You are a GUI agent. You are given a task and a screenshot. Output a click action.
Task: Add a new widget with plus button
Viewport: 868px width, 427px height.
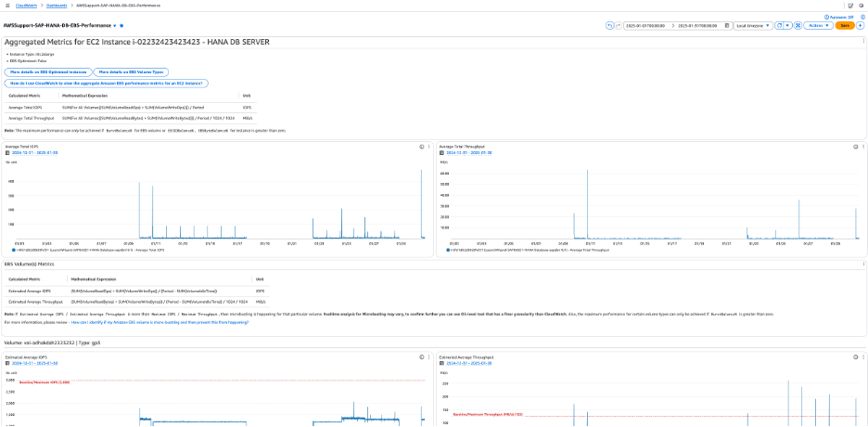[861, 25]
